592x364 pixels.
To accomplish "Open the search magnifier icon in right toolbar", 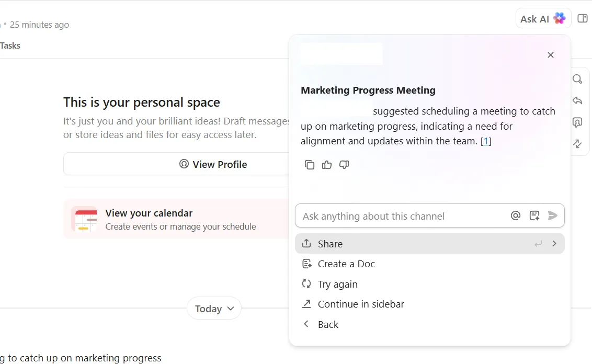I will coord(577,79).
